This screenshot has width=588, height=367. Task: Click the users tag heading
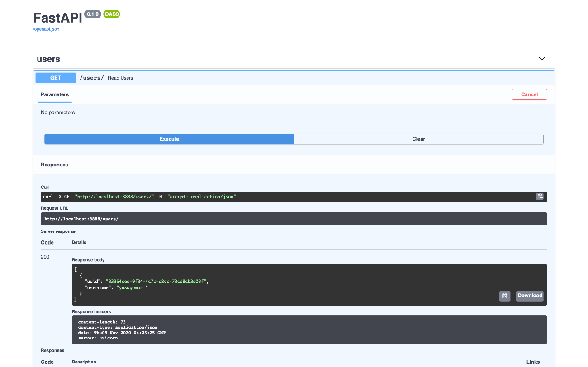point(48,59)
